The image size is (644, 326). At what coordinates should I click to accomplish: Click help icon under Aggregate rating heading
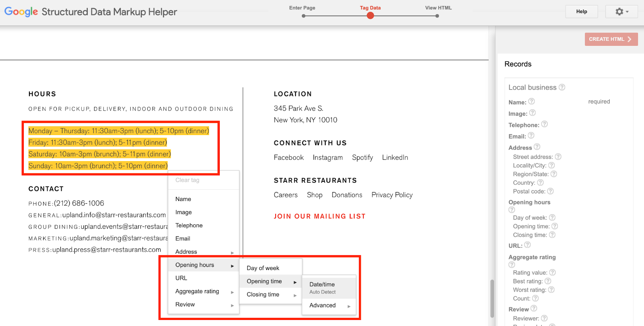(512, 265)
